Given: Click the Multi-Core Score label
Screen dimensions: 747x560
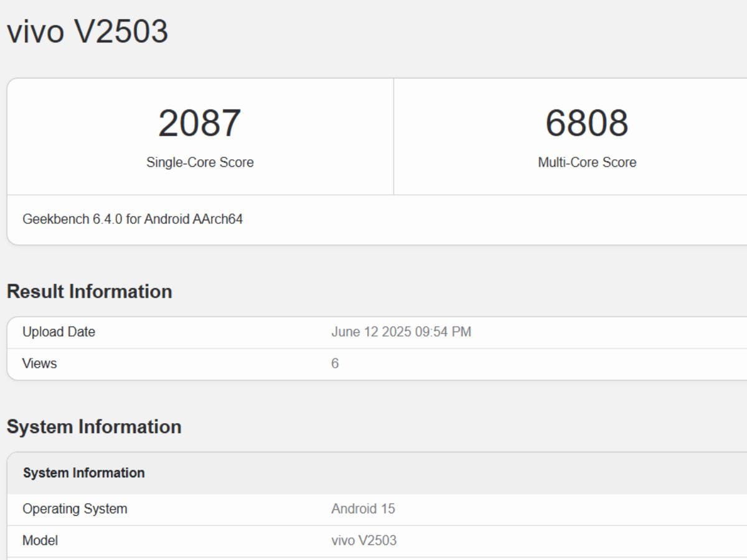Looking at the screenshot, I should [587, 162].
